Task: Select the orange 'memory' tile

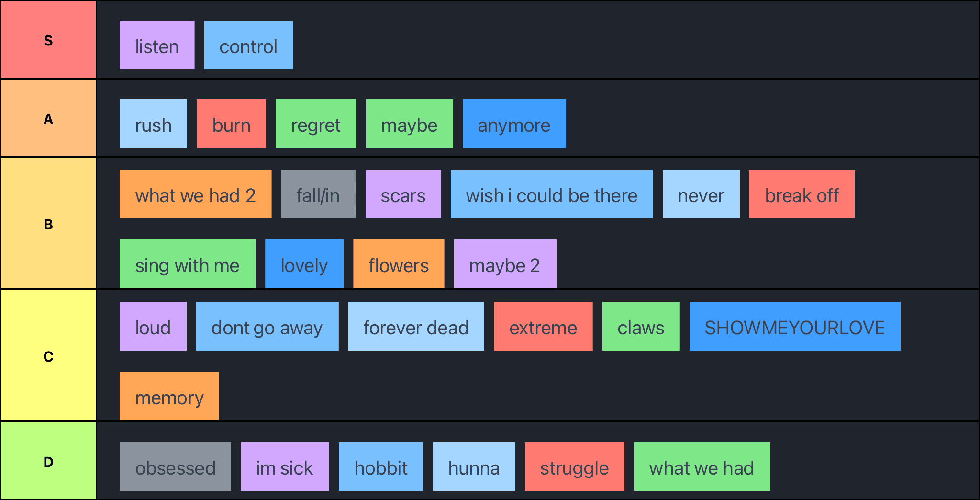Action: tap(169, 397)
